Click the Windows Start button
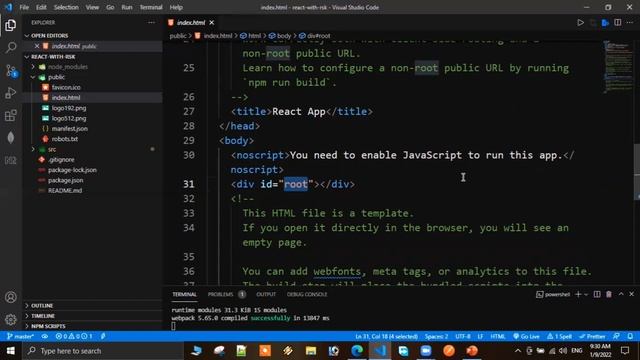This screenshot has height=360, width=640. (11, 351)
